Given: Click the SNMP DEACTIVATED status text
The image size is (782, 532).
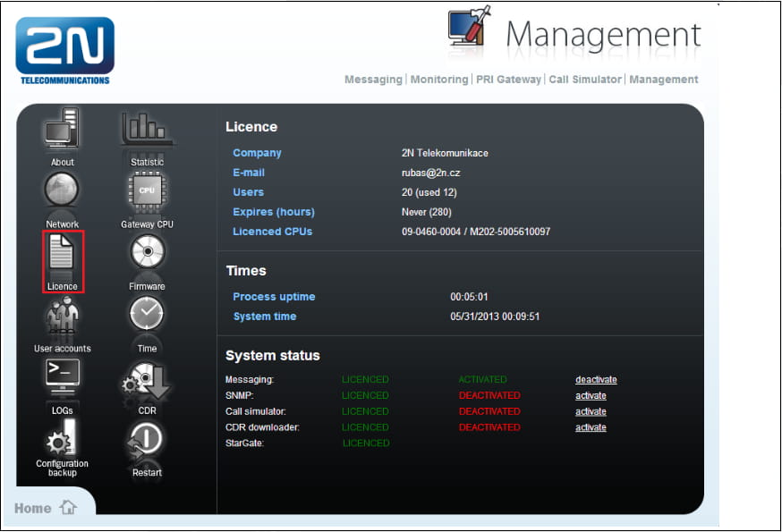Looking at the screenshot, I should [x=489, y=395].
